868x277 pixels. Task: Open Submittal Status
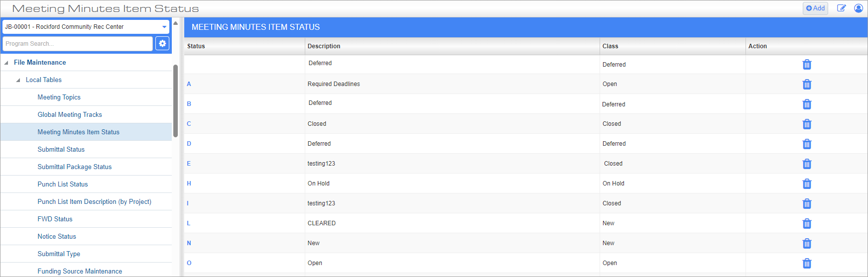[61, 150]
